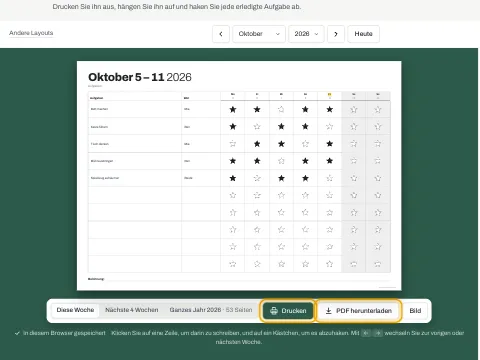Toggle Wednesday star for Spielzeug aufräumen
The image size is (480, 360).
281,178
